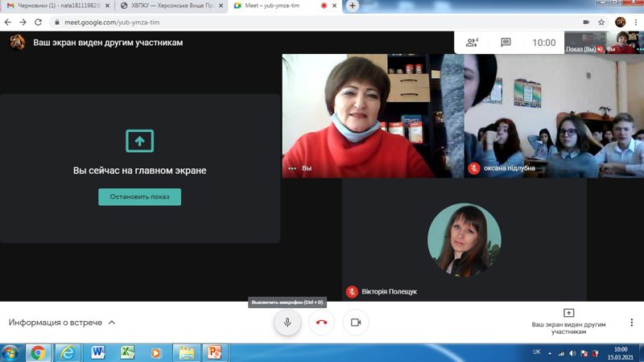Mute microphone in bottom control bar
Image resolution: width=644 pixels, height=362 pixels.
point(287,323)
